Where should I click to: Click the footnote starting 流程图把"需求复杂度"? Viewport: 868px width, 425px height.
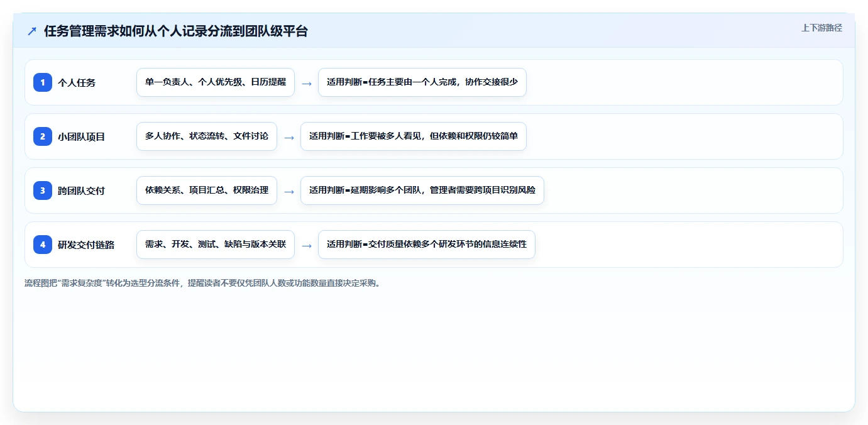click(x=202, y=283)
